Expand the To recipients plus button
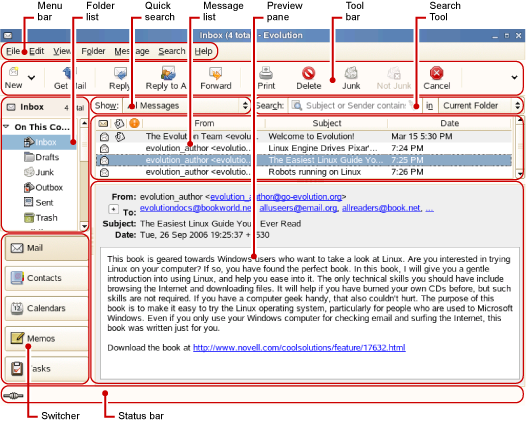This screenshot has height=422, width=526. (113, 209)
